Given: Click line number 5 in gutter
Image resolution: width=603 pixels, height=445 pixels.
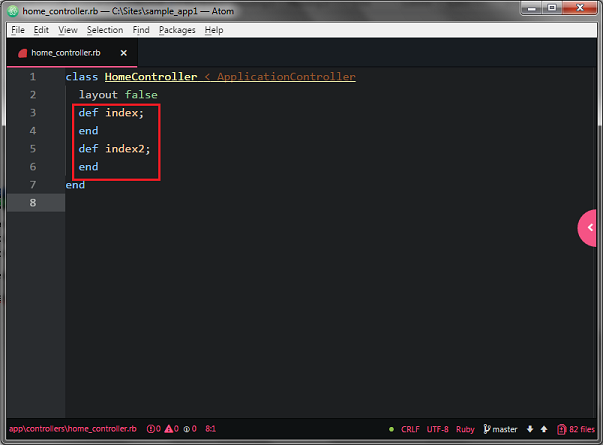Looking at the screenshot, I should pos(33,149).
